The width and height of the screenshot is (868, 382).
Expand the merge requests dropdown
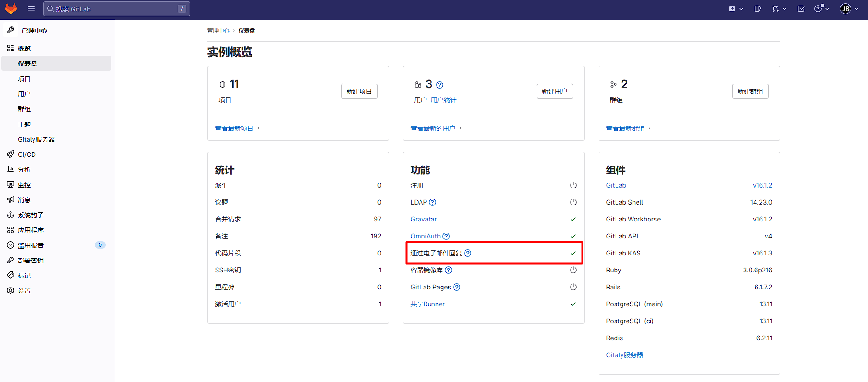click(779, 9)
